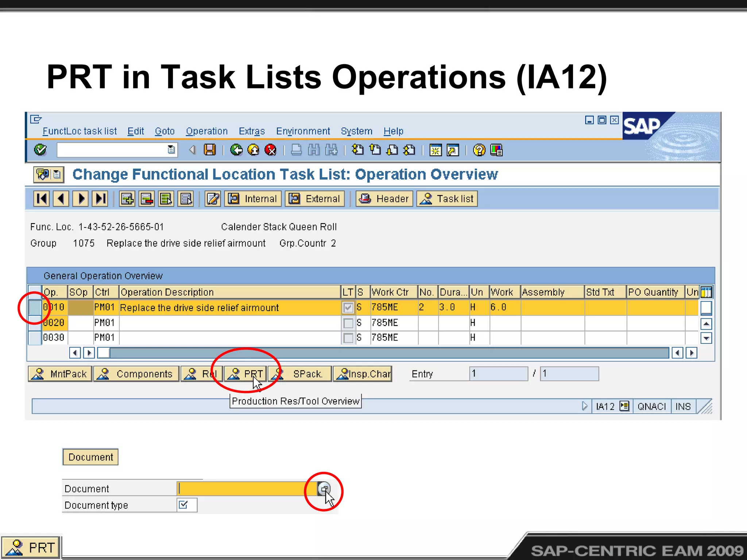Click the Save floppy disk icon
This screenshot has width=747, height=560.
(210, 150)
